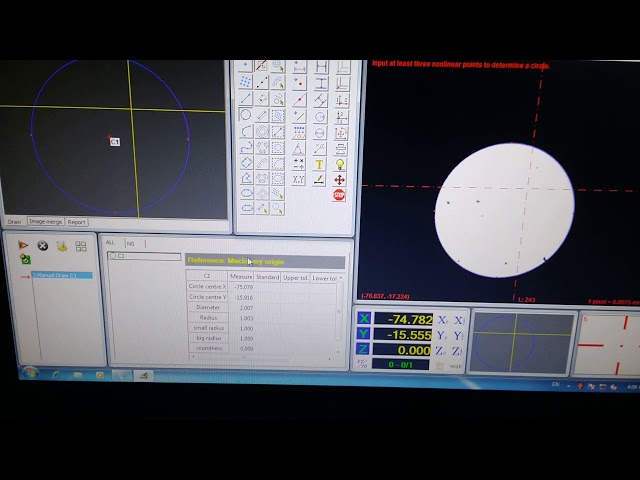This screenshot has width=640, height=480.
Task: Select the ALL results filter tab
Action: 110,242
